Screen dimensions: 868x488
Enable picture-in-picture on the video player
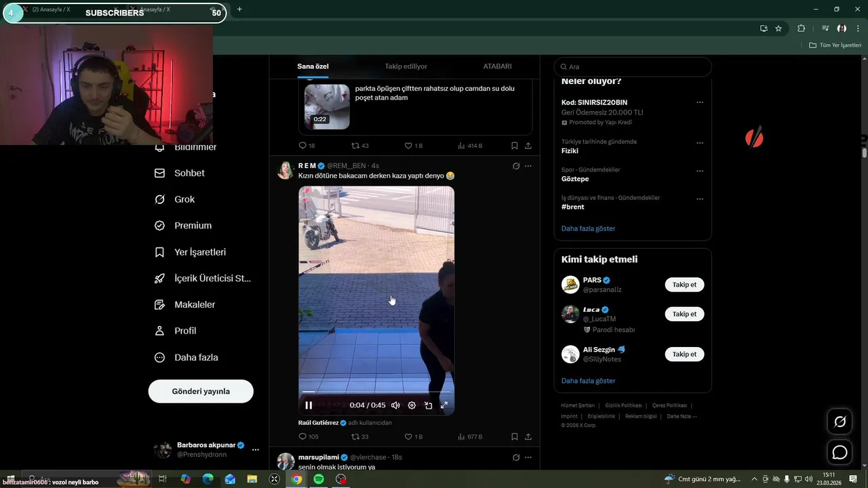tap(429, 405)
